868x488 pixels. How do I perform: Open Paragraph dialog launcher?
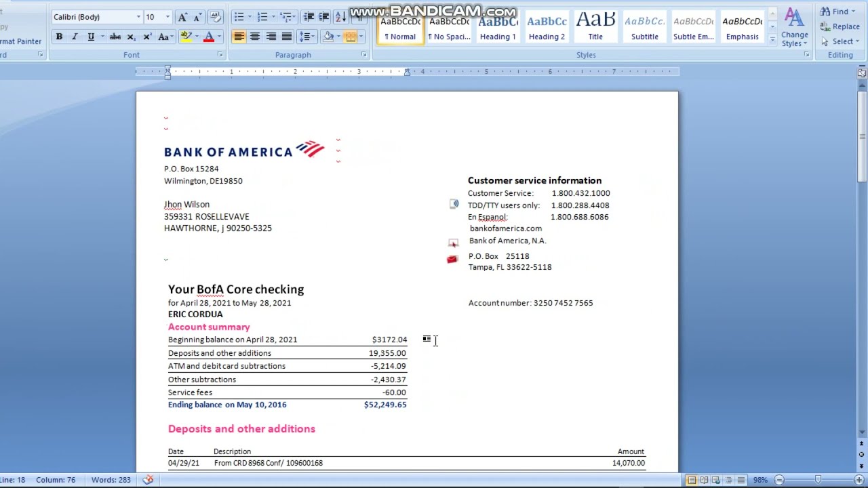click(363, 55)
